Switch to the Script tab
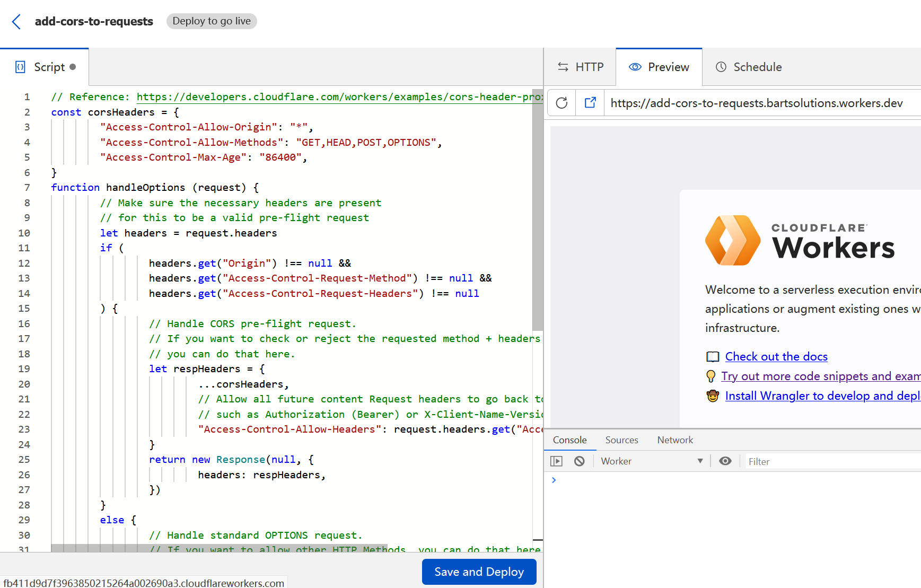 tap(45, 67)
